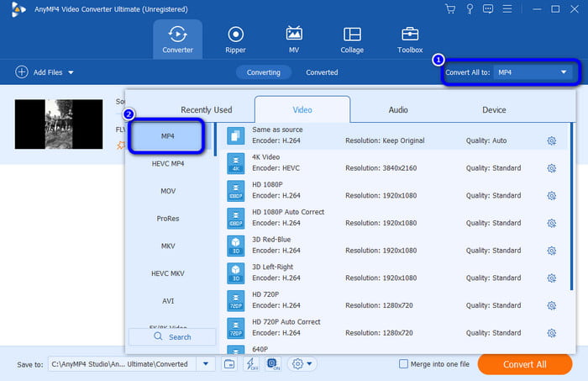Select the Device format tab
Screen dimensions: 588x381
[494, 109]
